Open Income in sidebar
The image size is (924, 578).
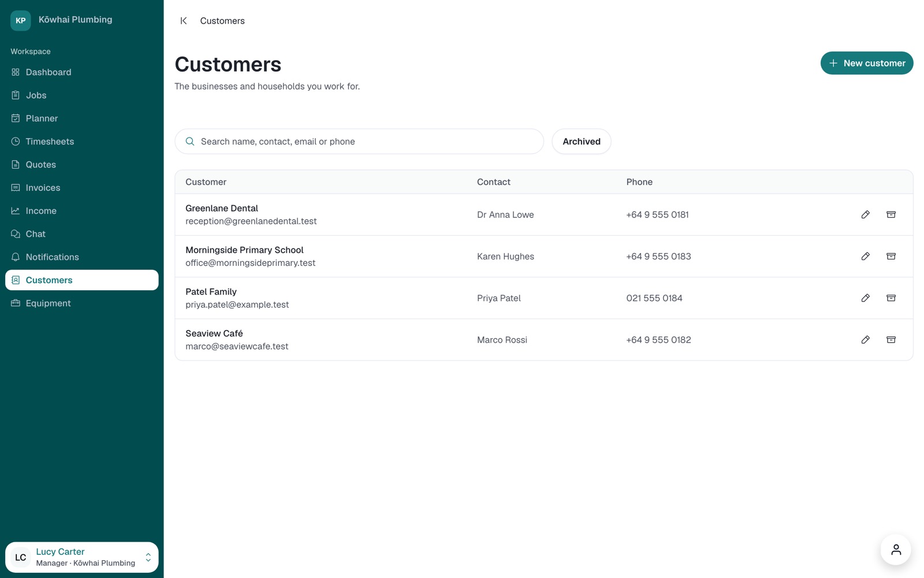tap(82, 211)
